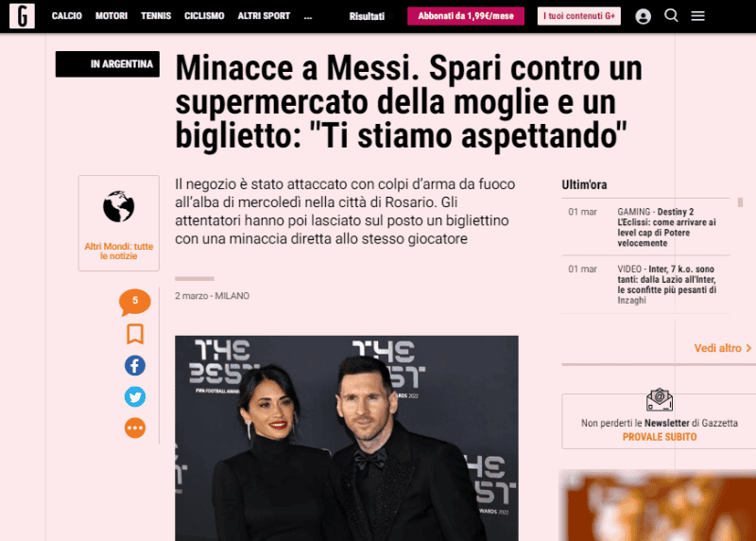Open the hamburger menu icon
Image resolution: width=756 pixels, height=541 pixels.
(697, 16)
